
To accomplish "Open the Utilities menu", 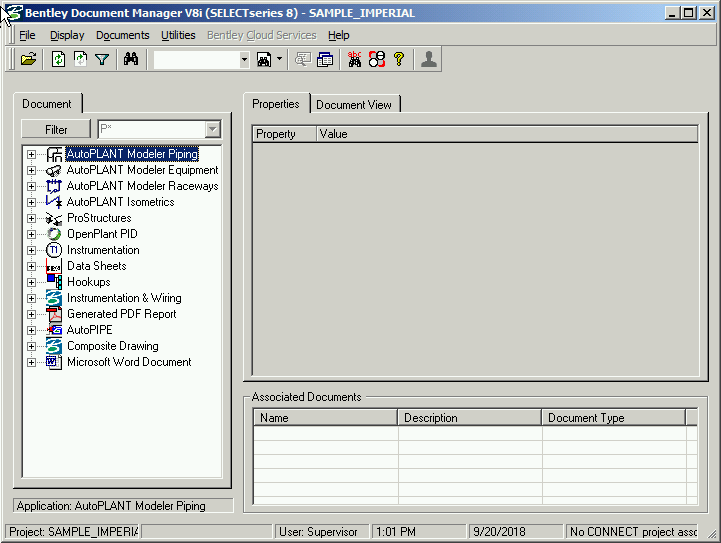I will coord(178,35).
